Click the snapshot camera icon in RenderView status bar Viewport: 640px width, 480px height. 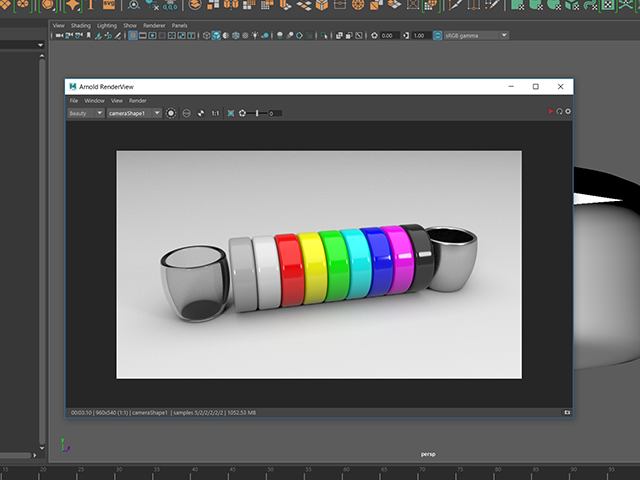[x=567, y=412]
